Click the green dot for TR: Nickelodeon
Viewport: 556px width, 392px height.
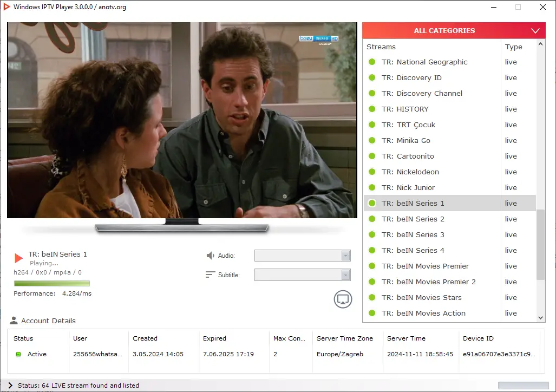point(372,172)
